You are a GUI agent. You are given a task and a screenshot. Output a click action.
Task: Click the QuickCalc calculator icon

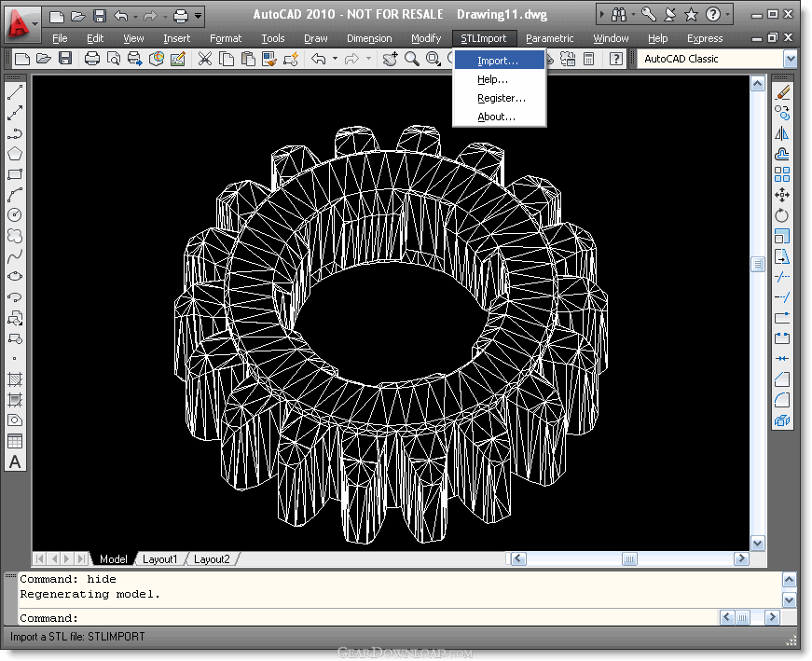589,59
